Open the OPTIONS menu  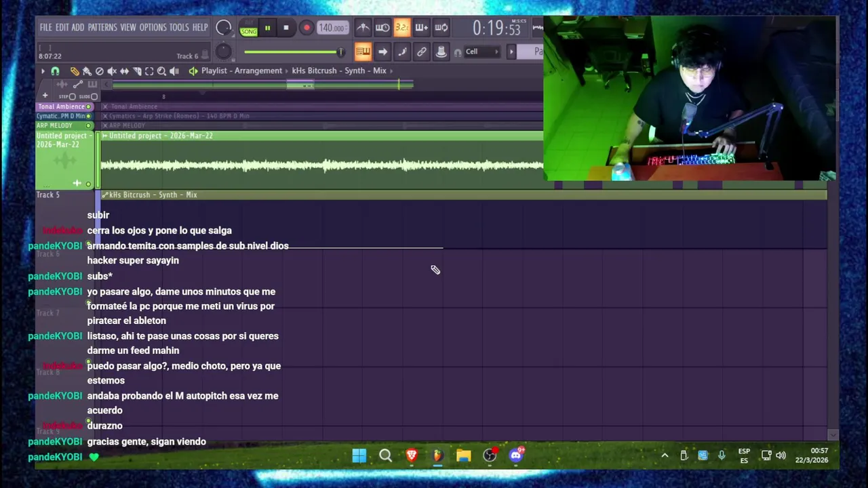click(153, 28)
